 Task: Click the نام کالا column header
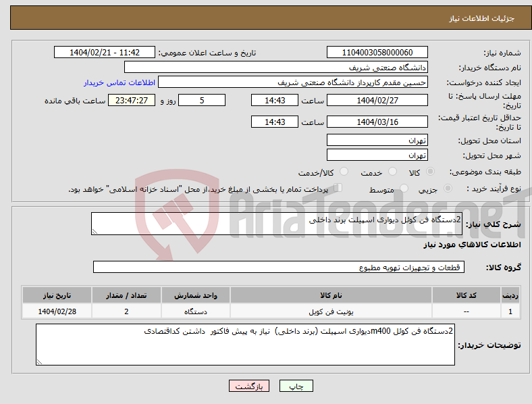331,295
